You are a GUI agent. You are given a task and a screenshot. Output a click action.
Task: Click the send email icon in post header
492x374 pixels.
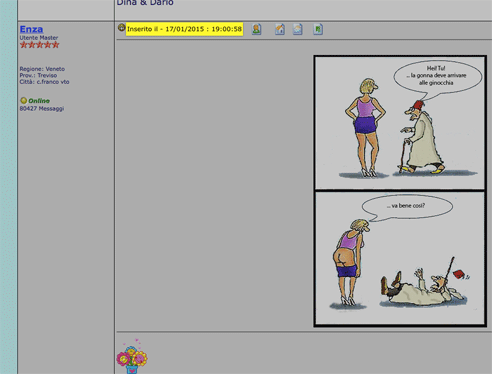coord(298,29)
